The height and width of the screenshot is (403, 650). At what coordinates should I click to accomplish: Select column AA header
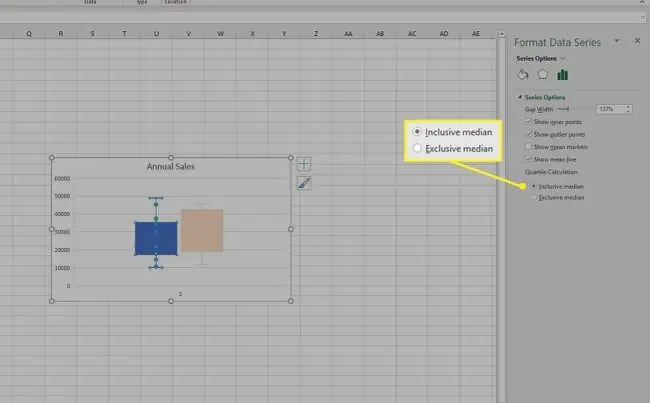[x=348, y=34]
